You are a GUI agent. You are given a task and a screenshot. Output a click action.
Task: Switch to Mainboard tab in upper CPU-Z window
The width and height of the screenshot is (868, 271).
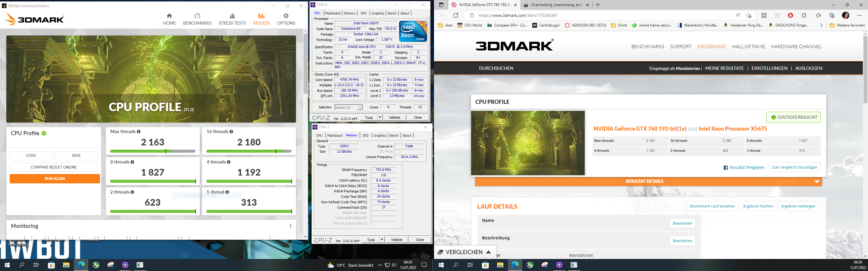pos(332,13)
